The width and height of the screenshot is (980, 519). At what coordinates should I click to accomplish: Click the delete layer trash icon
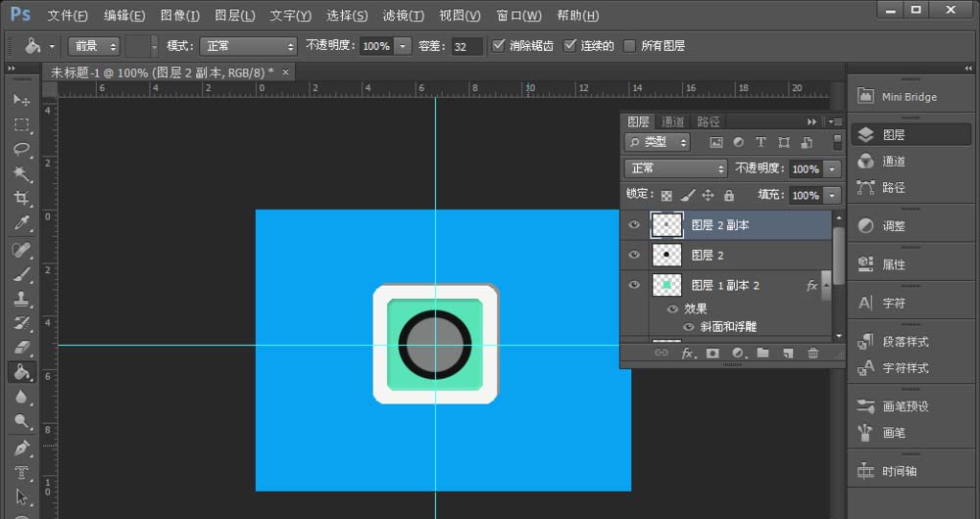point(812,353)
